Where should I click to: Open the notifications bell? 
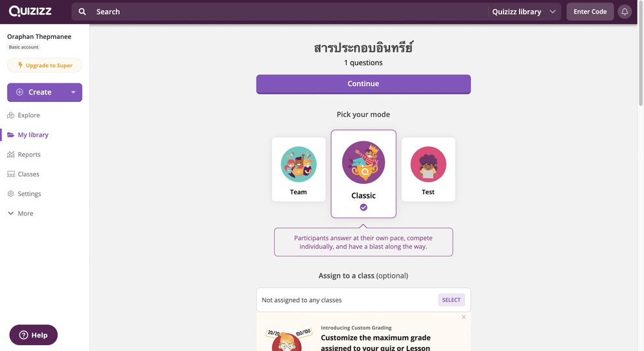[x=625, y=12]
